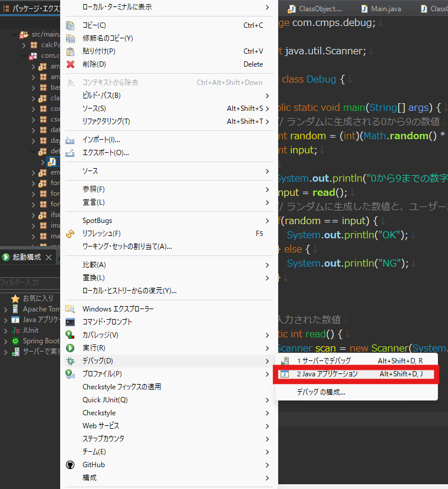This screenshot has width=448, height=489.
Task: Click the export icon in menu
Action: [71, 153]
